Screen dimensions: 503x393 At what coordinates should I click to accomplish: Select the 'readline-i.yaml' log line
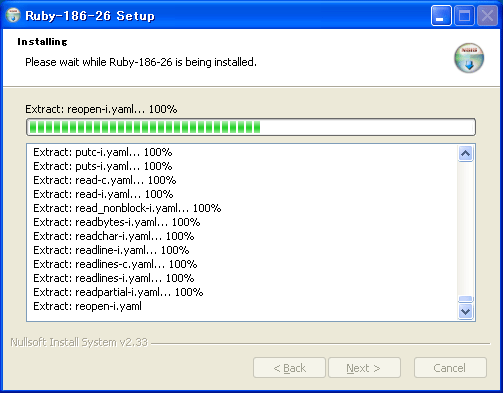tap(111, 250)
